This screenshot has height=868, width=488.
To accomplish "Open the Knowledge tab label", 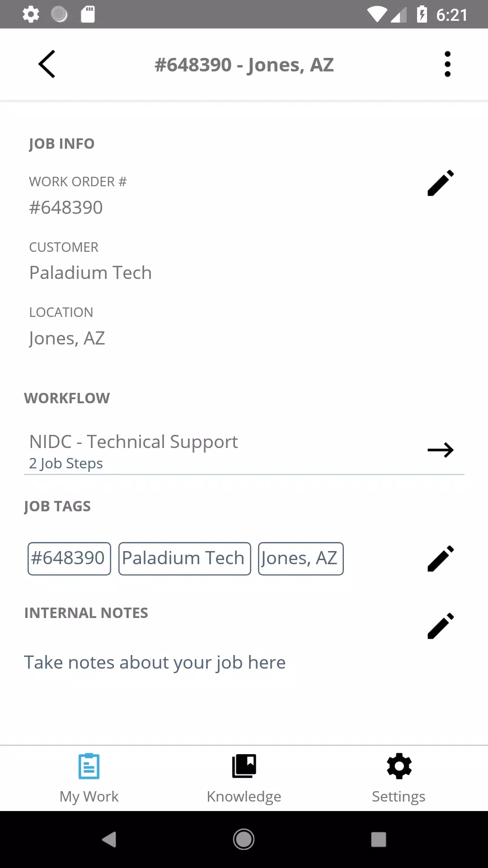I will 244,797.
